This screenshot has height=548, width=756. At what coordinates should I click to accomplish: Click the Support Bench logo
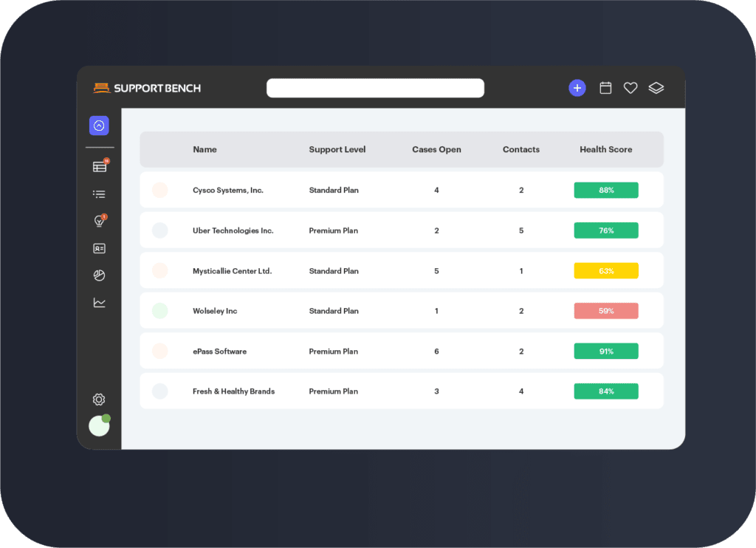147,89
